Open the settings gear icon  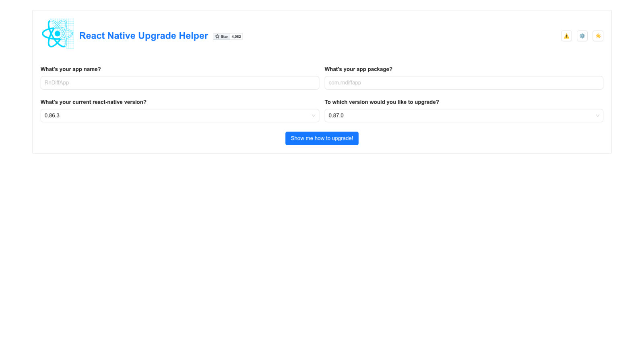(x=582, y=36)
